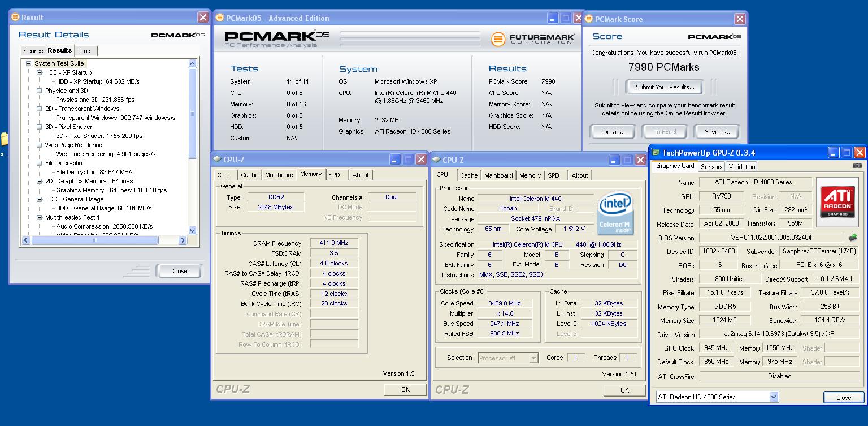Select "Transparent Windows: 902.747 windows/s" row
Screen dimensions: 868x426
115,118
